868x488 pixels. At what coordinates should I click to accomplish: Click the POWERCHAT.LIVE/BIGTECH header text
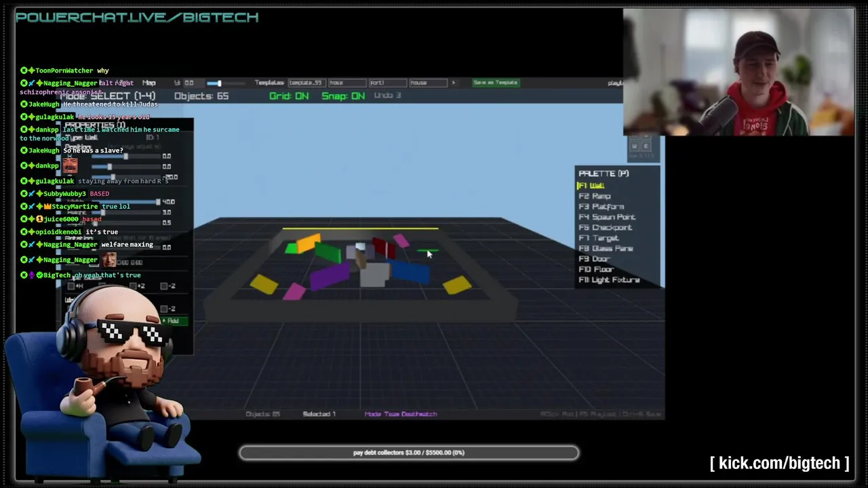tap(137, 18)
